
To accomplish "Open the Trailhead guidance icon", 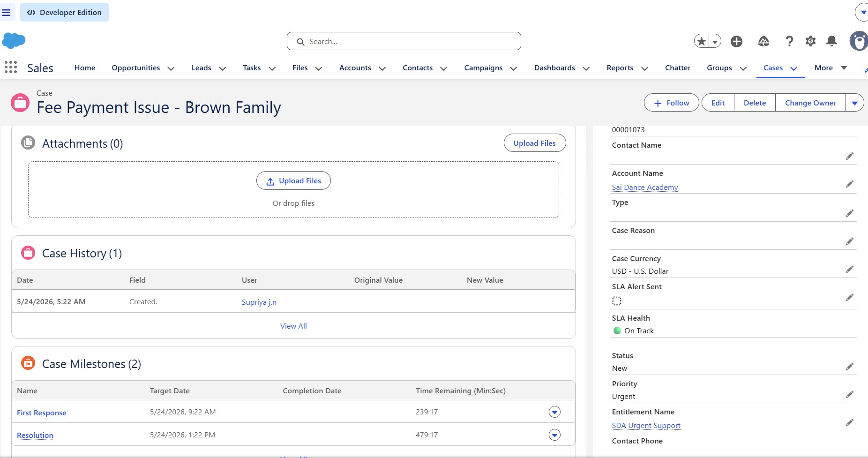I will tap(763, 41).
